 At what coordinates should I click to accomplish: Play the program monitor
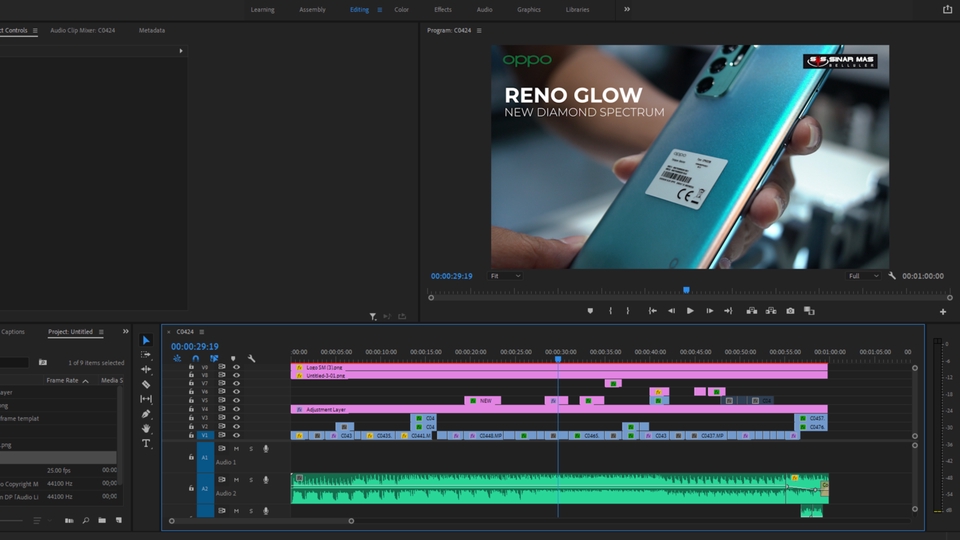coord(690,311)
